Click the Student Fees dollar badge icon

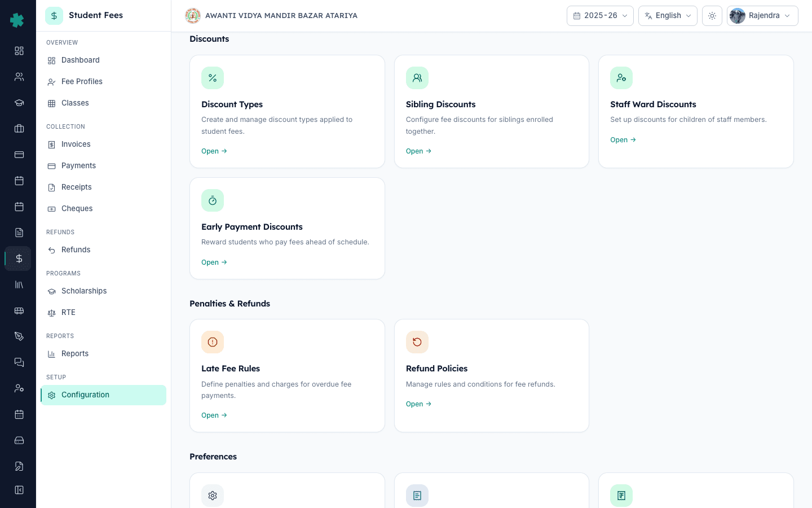click(54, 16)
